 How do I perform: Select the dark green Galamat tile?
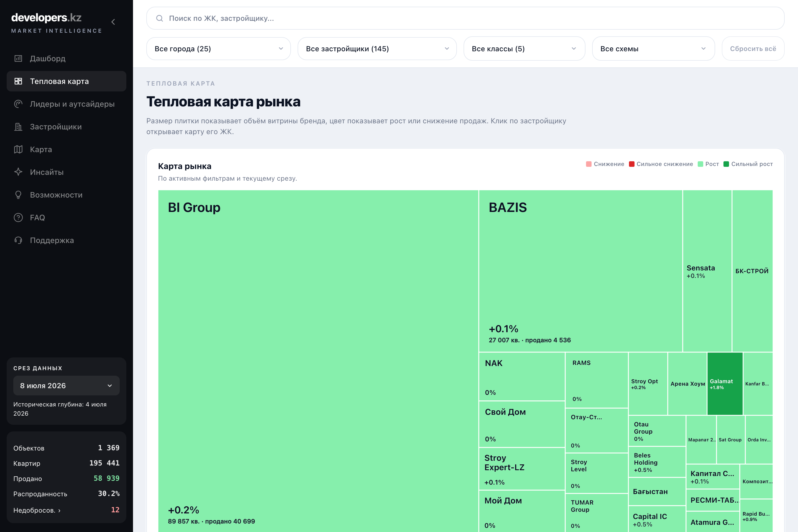(x=725, y=384)
